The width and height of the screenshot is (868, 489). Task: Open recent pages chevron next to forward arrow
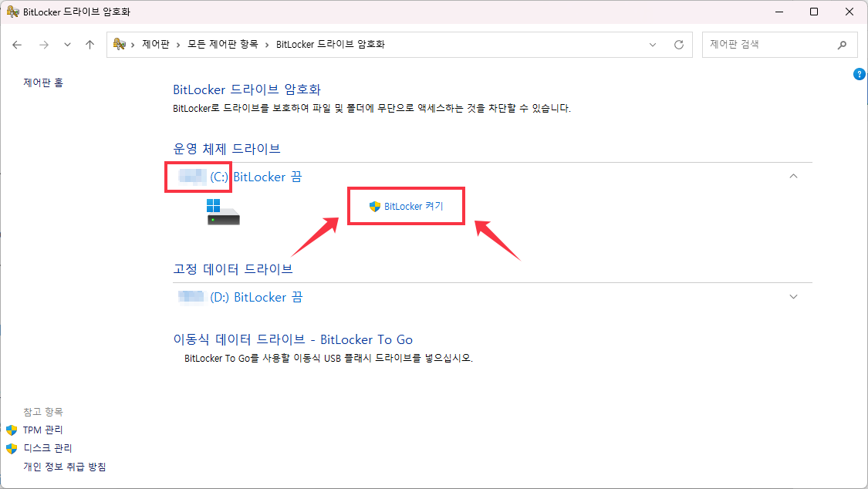point(67,44)
